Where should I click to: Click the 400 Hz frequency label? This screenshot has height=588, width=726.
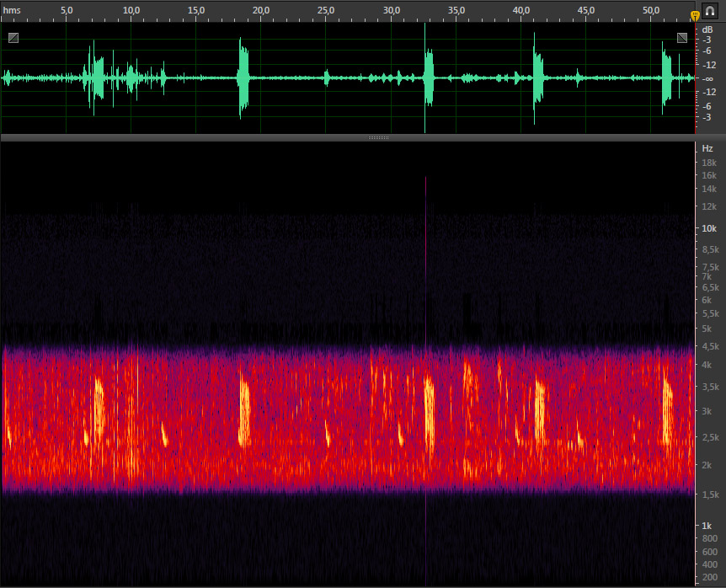709,564
